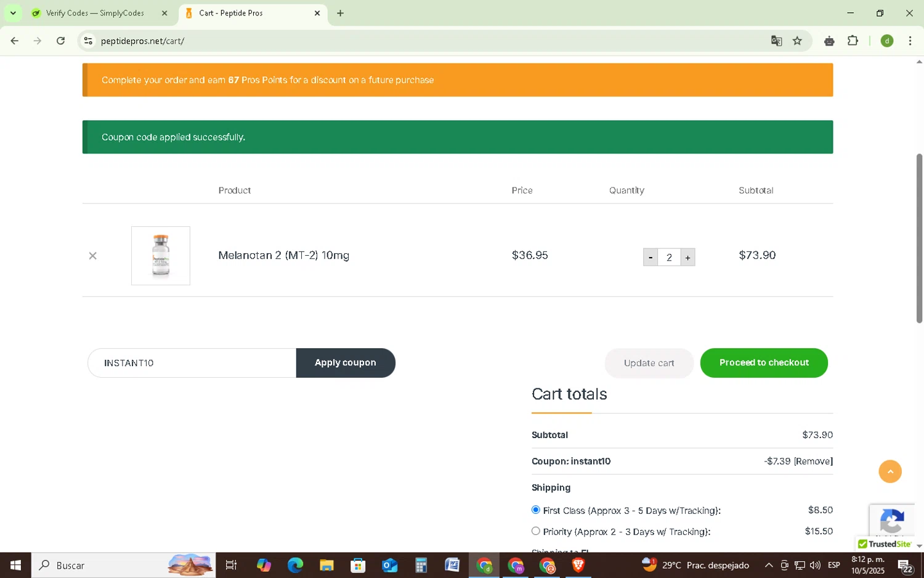Screen dimensions: 924x578
Task: Open a new browser tab
Action: 340,13
